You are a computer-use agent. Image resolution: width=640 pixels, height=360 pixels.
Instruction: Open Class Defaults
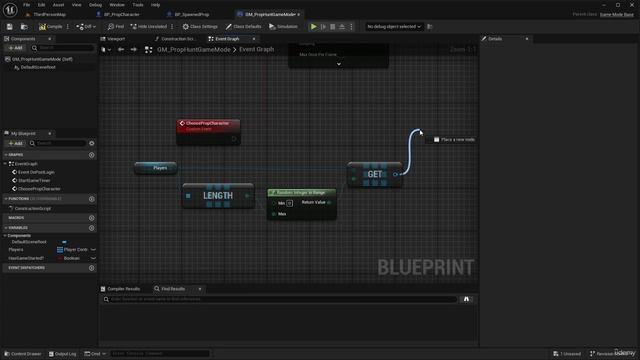[243, 27]
